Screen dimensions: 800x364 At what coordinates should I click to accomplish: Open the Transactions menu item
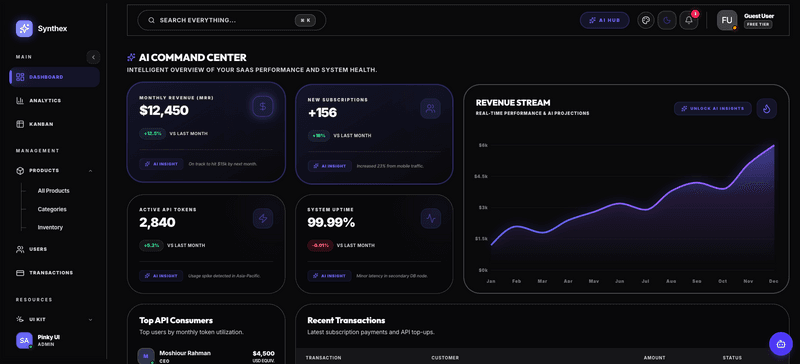coord(55,273)
